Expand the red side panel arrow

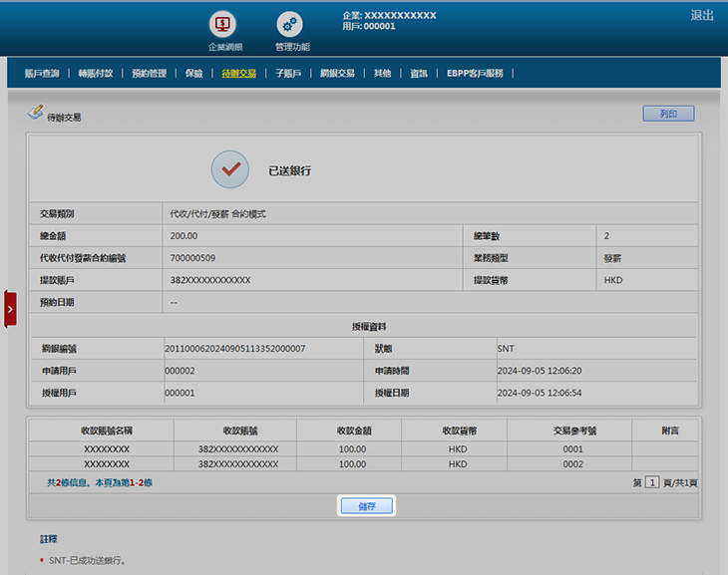10,309
